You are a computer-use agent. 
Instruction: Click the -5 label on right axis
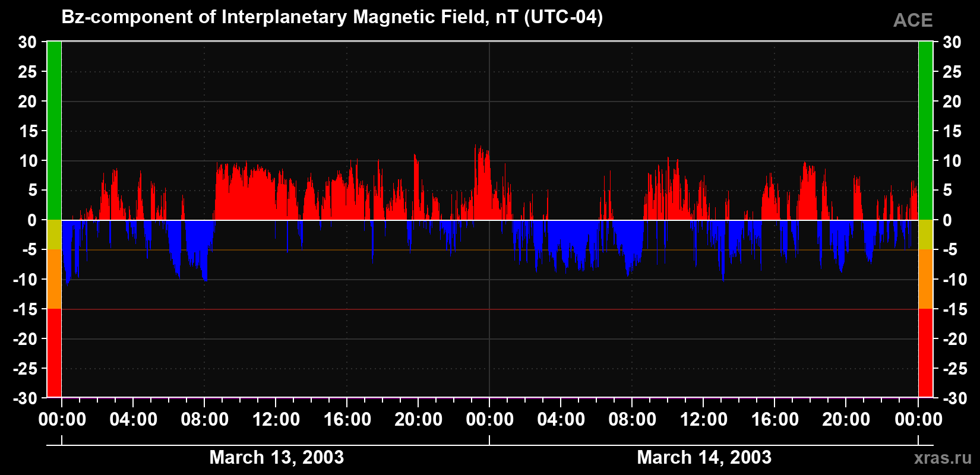950,250
